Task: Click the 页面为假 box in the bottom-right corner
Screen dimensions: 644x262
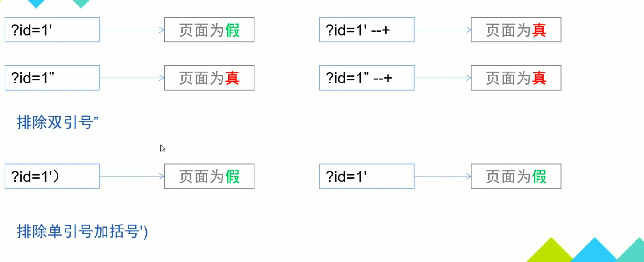Action: pyautogui.click(x=516, y=176)
